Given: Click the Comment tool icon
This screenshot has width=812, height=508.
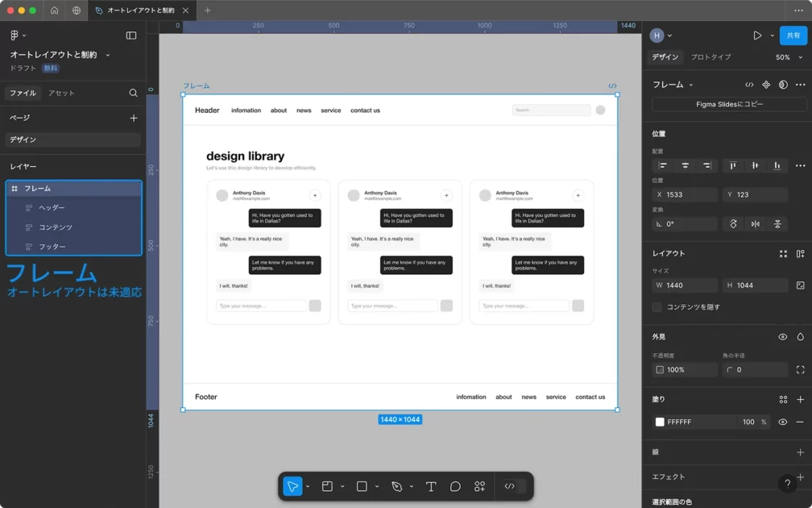Looking at the screenshot, I should tap(455, 486).
